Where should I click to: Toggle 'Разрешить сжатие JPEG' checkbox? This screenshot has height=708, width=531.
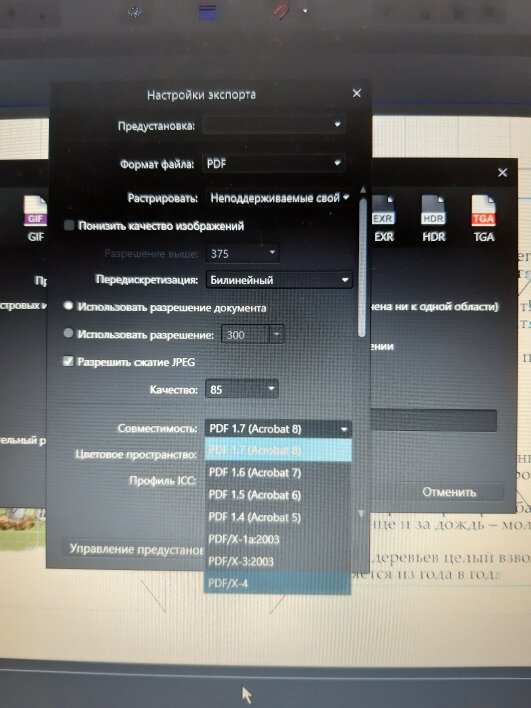coord(68,361)
